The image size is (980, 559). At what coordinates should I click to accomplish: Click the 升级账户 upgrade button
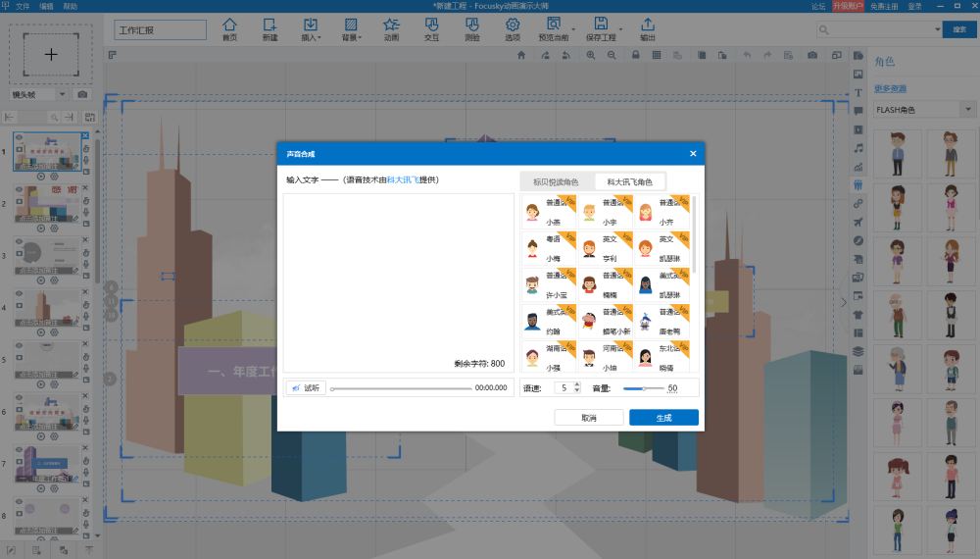[848, 6]
